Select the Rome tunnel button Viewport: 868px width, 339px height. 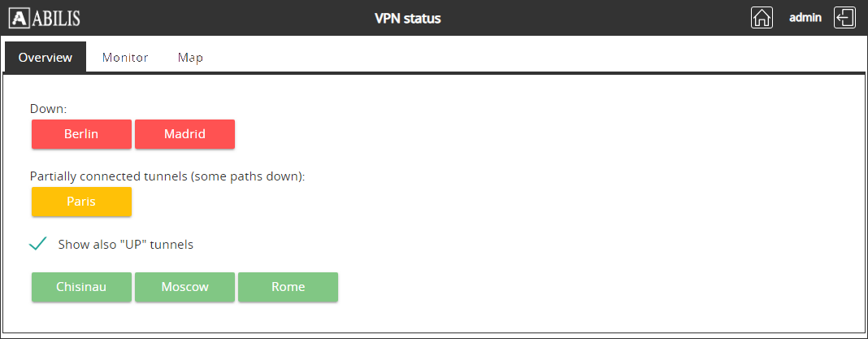point(288,287)
